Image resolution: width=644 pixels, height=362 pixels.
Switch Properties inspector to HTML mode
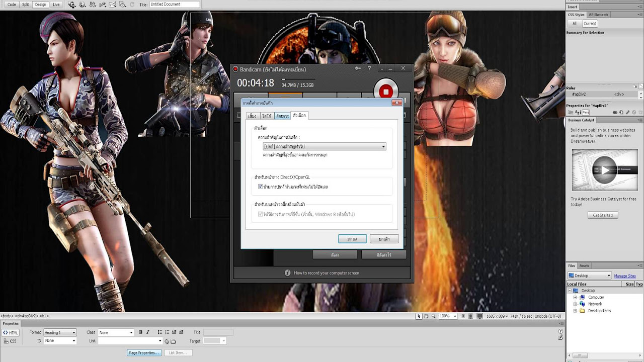coord(11,333)
